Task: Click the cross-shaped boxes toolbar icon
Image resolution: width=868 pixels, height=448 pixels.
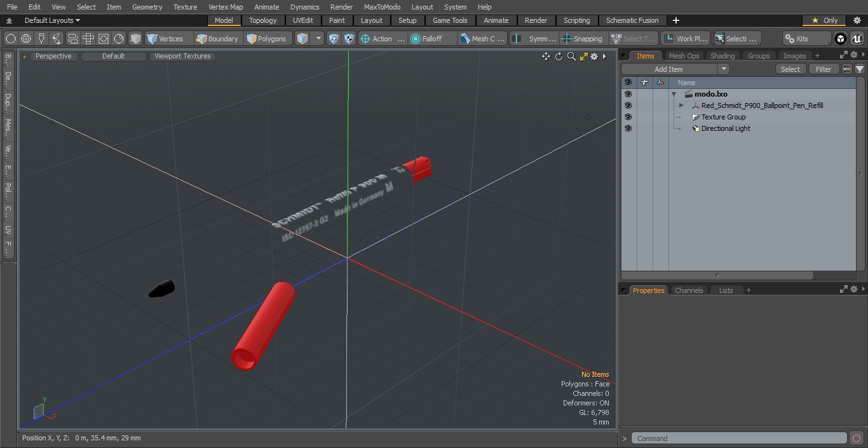Action: (88, 39)
